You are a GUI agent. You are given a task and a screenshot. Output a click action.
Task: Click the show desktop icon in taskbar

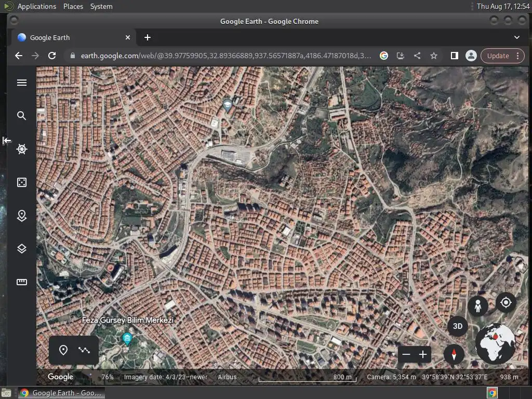6,393
